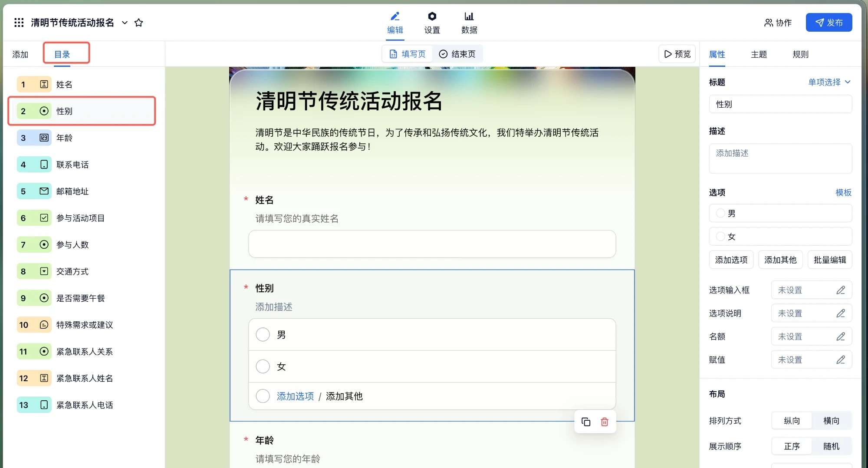Open the 设置 tab
Viewport: 868px width, 468px height.
coord(432,23)
